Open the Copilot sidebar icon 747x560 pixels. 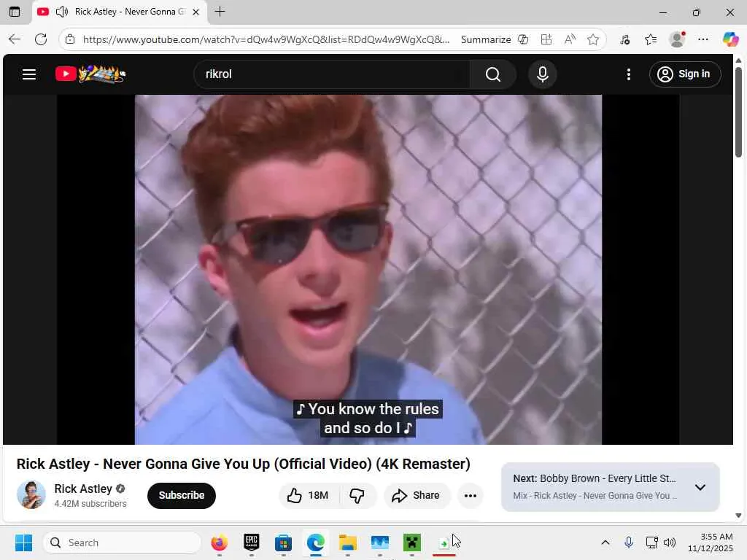(730, 39)
